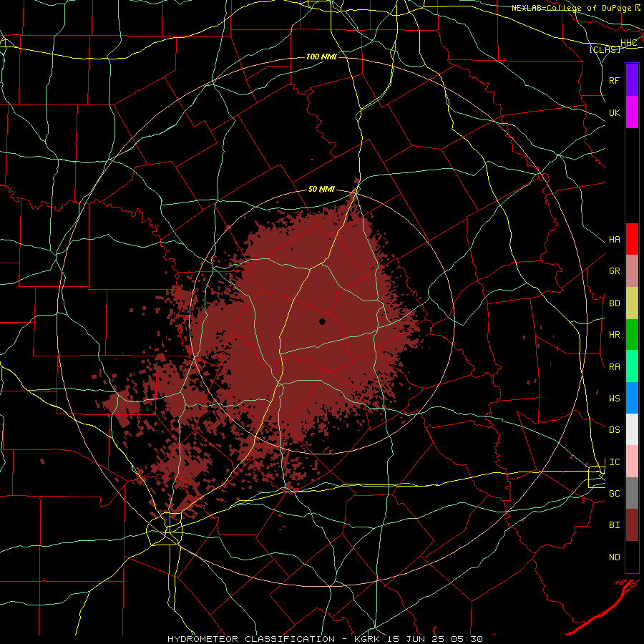Click the ND black legend swatch
The width and height of the screenshot is (644, 644).
632,557
